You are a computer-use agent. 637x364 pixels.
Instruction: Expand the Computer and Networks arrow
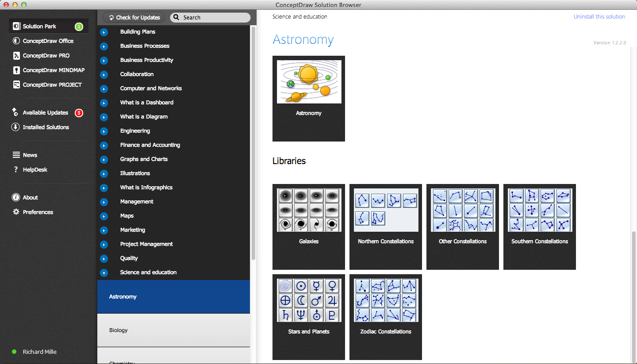pos(104,88)
